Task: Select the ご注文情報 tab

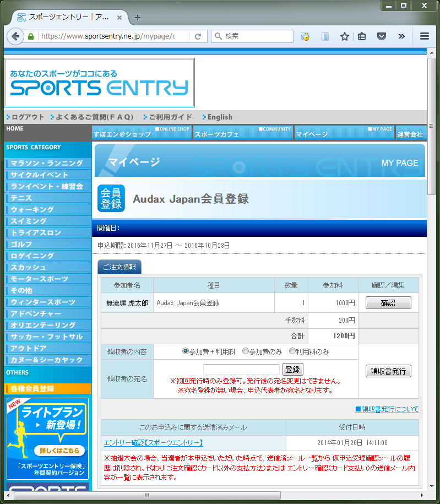Action: (119, 267)
